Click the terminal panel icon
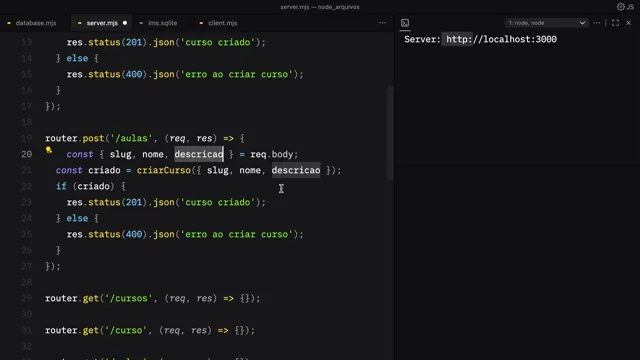The width and height of the screenshot is (640, 360). click(x=405, y=23)
